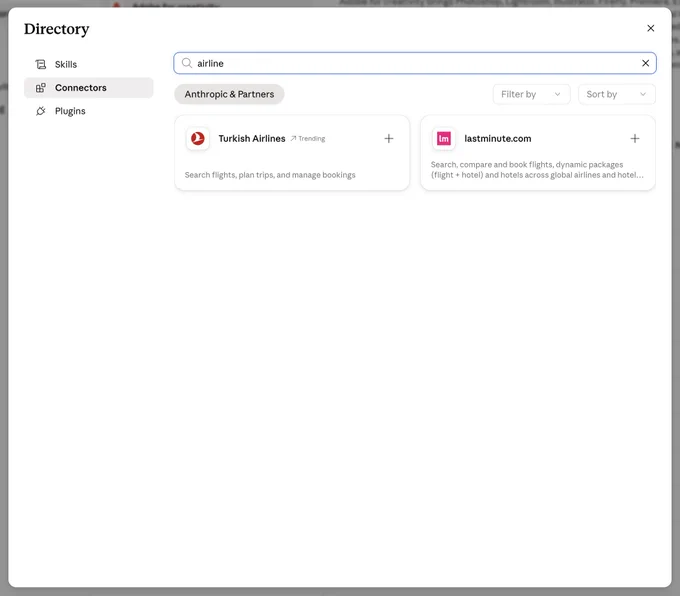The image size is (680, 596).
Task: Open the Turkish Airlines connector title
Action: [x=252, y=139]
